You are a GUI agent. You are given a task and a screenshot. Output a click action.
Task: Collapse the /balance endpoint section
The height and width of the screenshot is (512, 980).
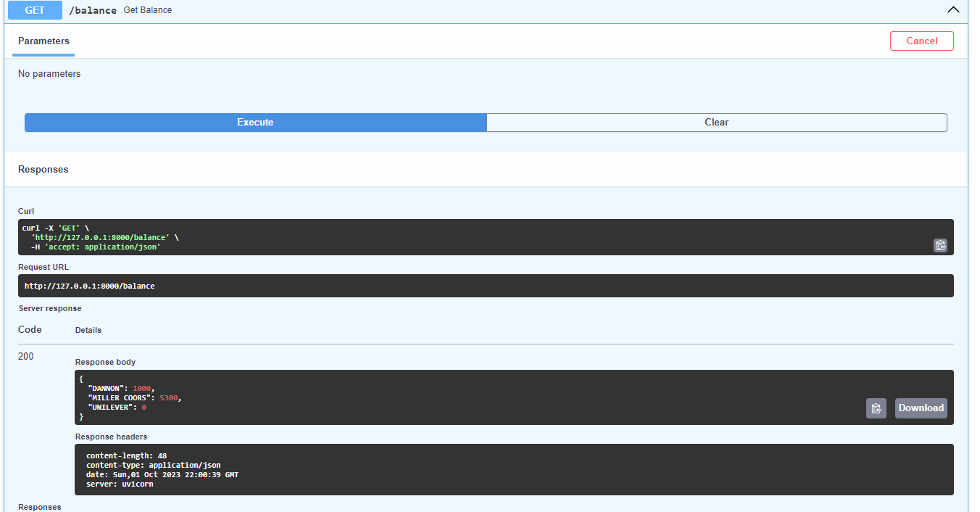(953, 10)
